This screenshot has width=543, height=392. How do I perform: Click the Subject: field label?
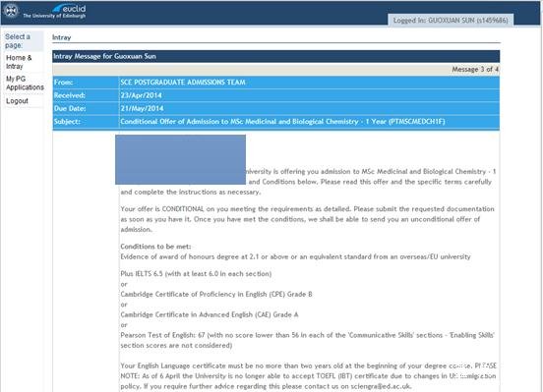click(67, 122)
